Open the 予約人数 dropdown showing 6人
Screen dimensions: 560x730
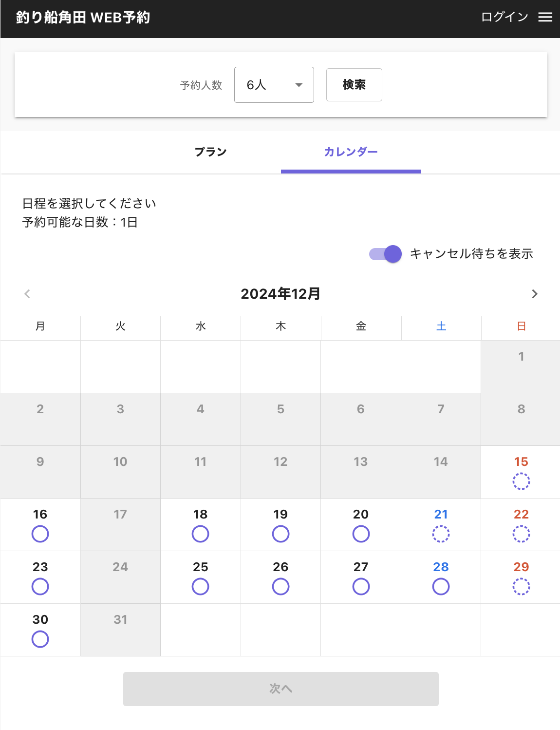[x=274, y=85]
